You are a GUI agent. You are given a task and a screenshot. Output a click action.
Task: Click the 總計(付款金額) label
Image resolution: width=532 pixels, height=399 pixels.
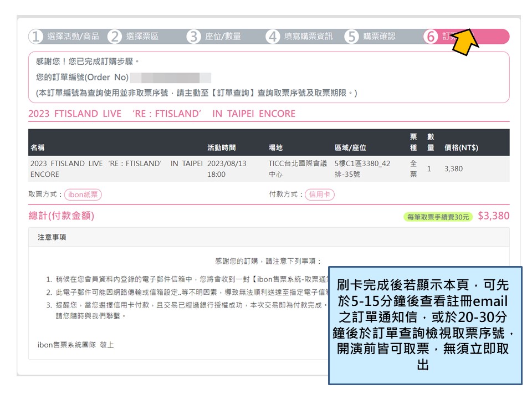62,216
